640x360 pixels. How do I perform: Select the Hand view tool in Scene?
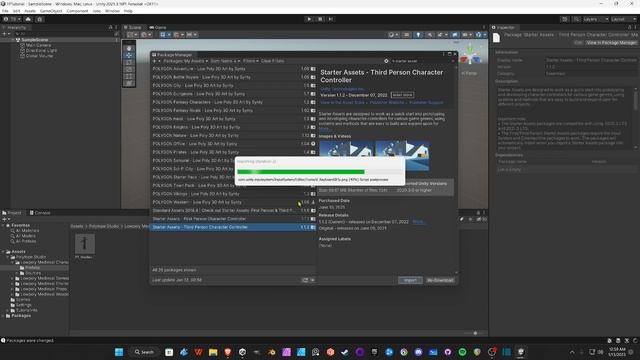click(x=129, y=48)
